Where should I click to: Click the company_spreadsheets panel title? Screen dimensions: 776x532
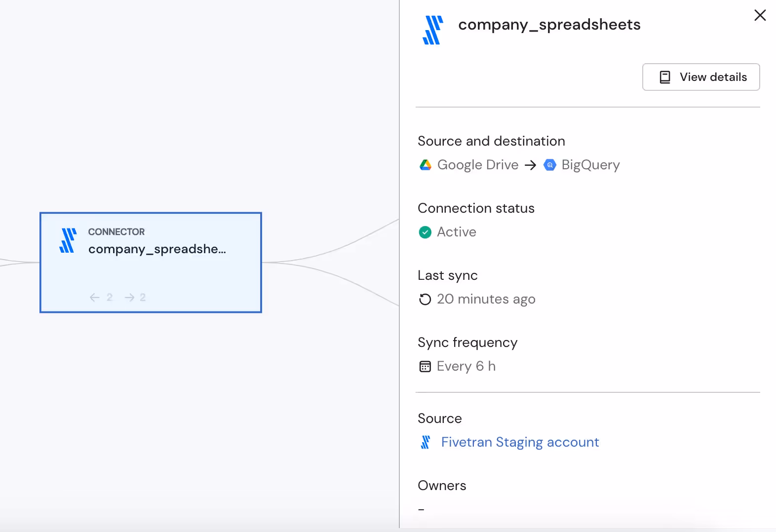549,25
